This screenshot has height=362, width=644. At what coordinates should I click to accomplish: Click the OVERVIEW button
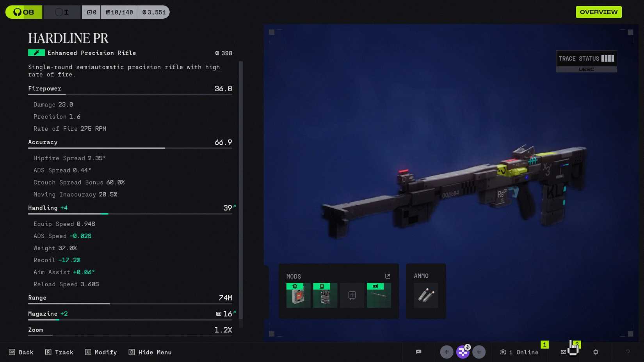point(598,12)
